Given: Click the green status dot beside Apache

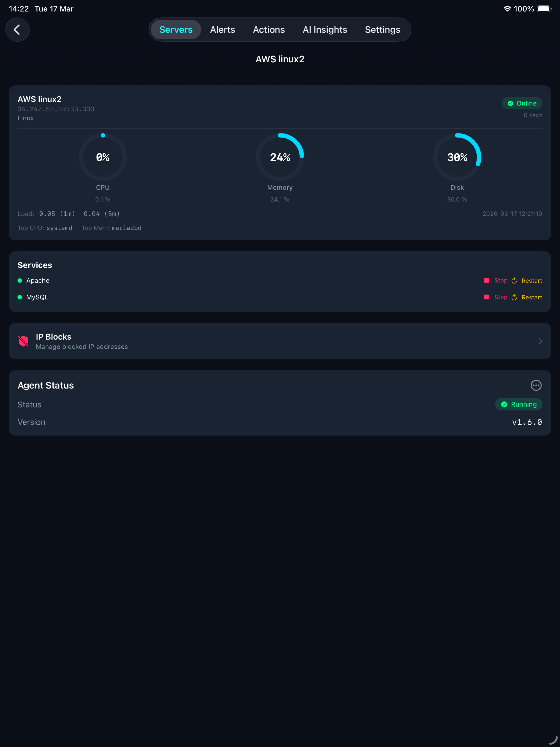Looking at the screenshot, I should tap(20, 280).
